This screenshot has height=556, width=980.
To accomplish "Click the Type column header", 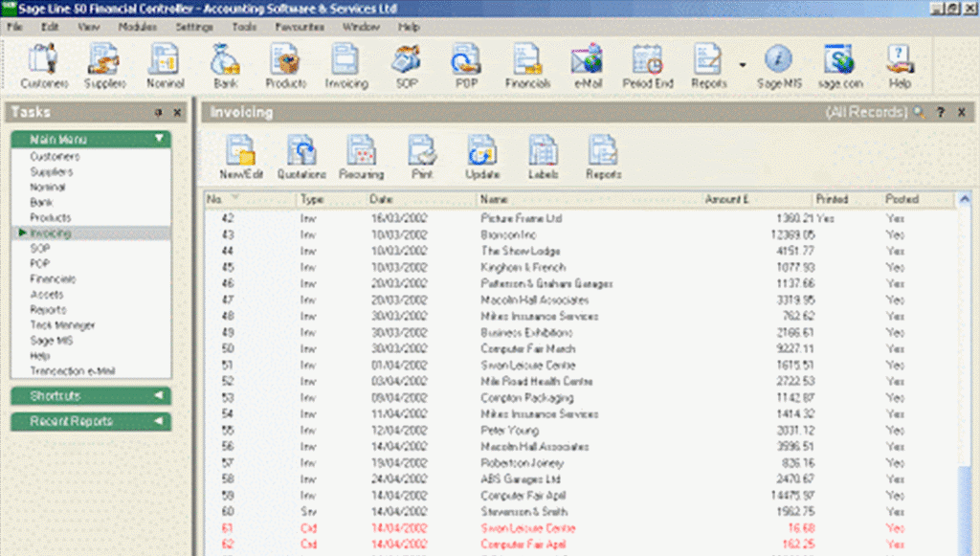I will (331, 199).
